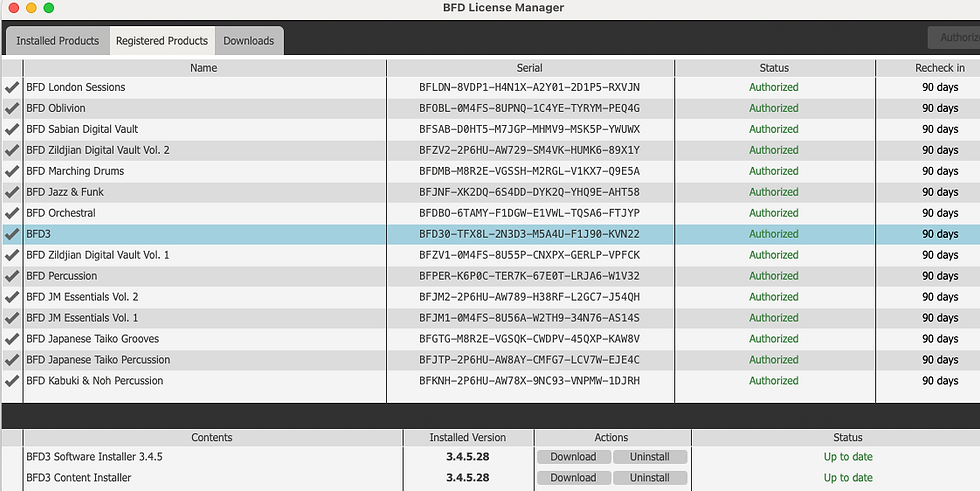
Task: Click the BFD3 Content Installer contents entry
Action: tap(79, 478)
